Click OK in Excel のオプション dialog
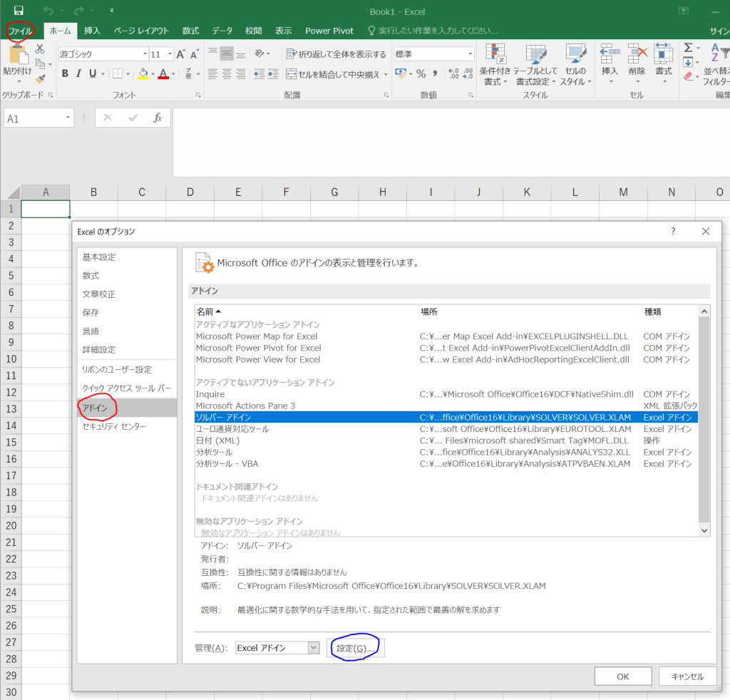The width and height of the screenshot is (730, 700). click(x=623, y=676)
